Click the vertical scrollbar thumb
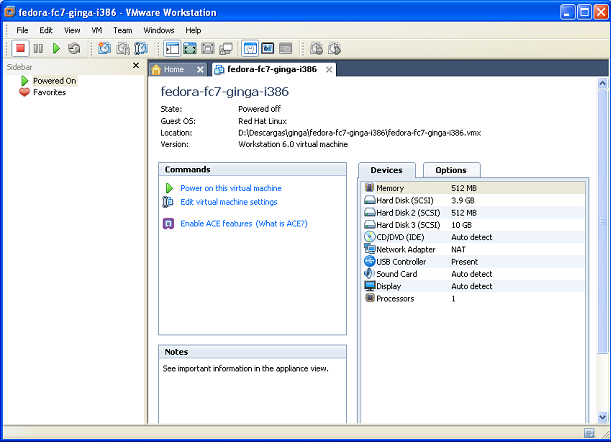Image resolution: width=611 pixels, height=443 pixels. (x=602, y=221)
